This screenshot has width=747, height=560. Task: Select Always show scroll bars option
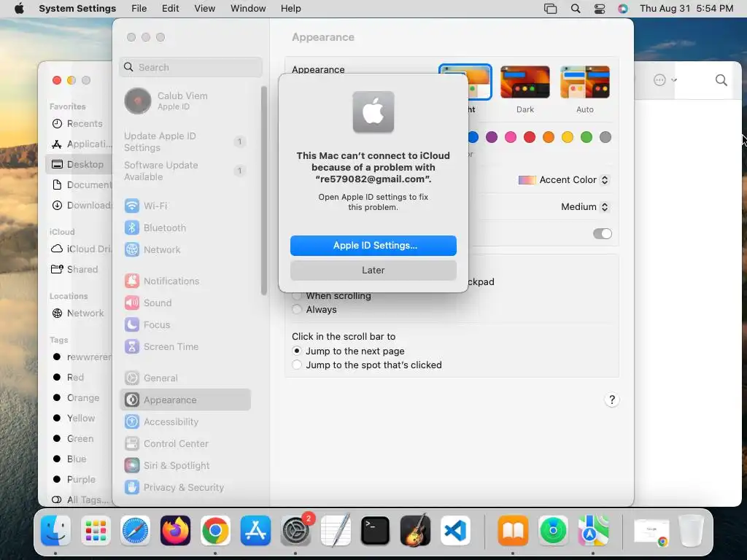(297, 309)
